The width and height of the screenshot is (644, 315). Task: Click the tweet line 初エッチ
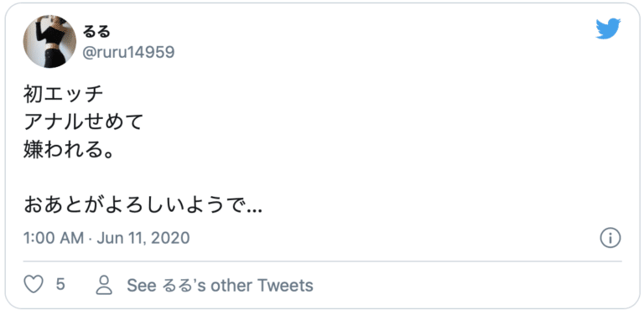[x=63, y=96]
